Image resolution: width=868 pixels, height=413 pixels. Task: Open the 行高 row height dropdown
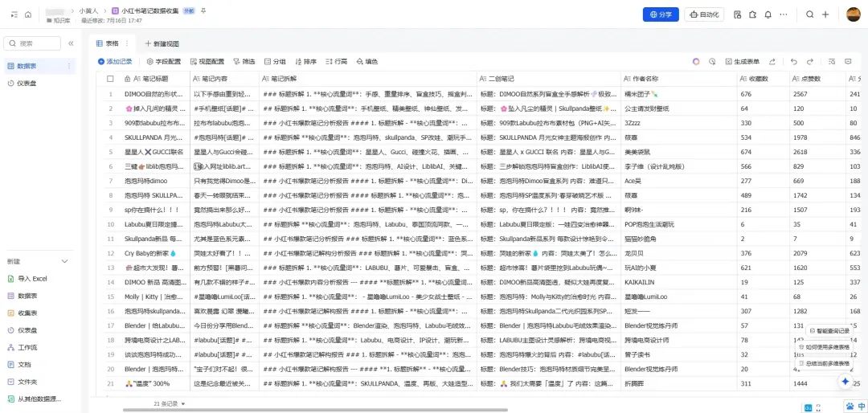click(337, 61)
